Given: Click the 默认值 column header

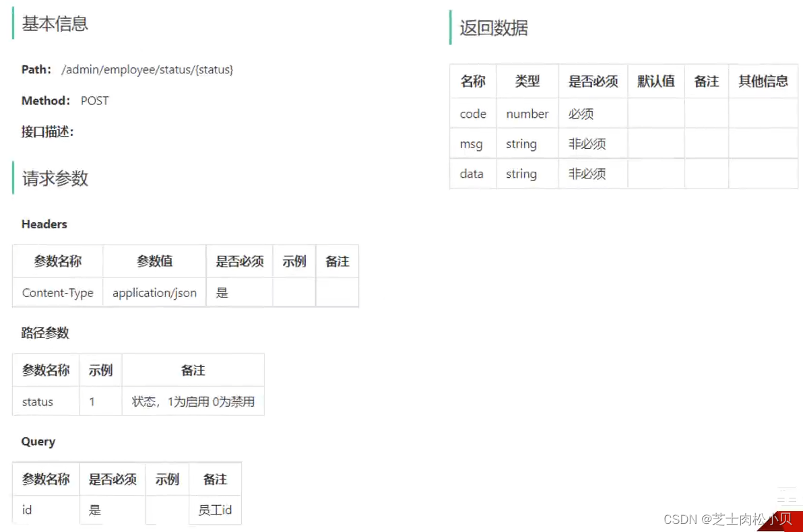Looking at the screenshot, I should click(x=656, y=81).
